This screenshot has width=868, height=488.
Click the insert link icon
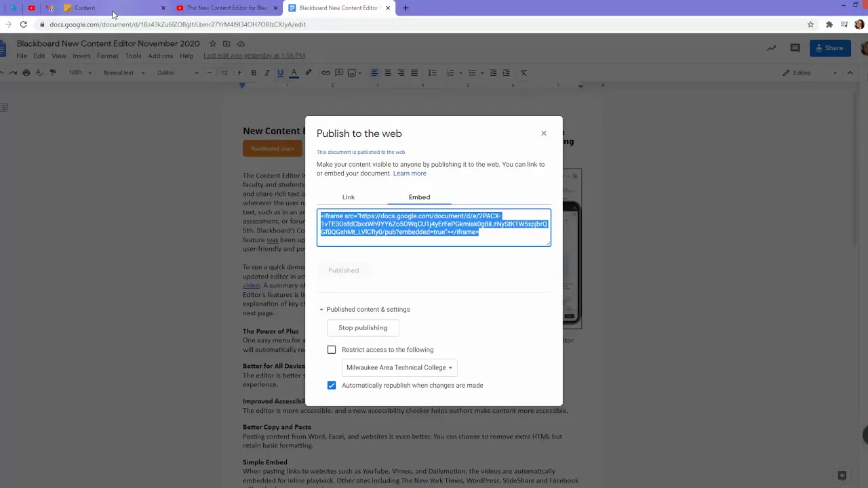pos(325,73)
